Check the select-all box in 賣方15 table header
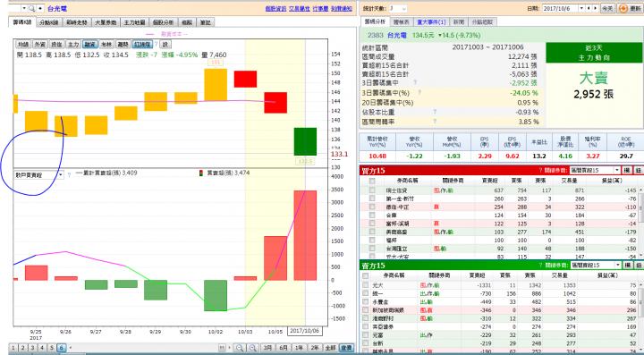This screenshot has width=644, height=355. pyautogui.click(x=366, y=275)
